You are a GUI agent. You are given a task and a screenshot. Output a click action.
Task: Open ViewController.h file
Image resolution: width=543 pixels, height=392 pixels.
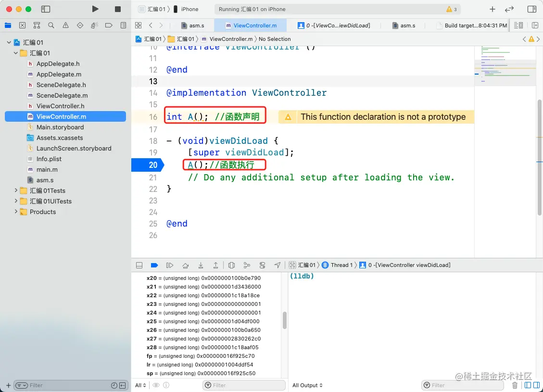60,106
